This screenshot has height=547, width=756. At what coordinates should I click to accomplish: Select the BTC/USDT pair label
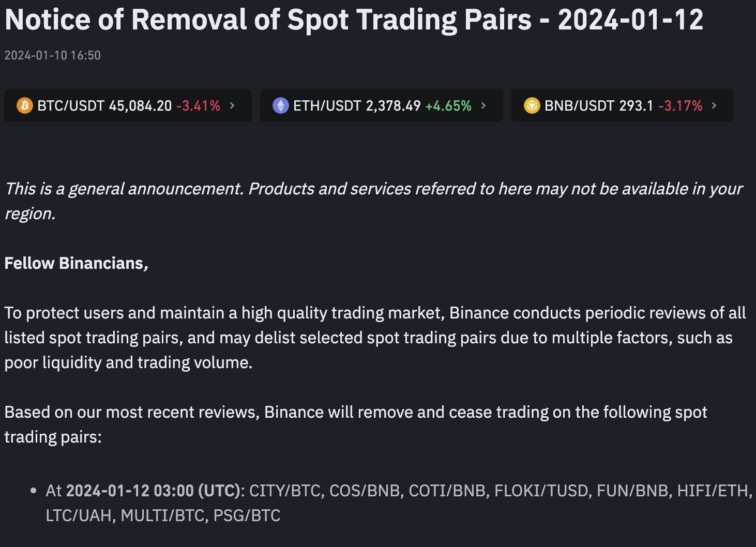[71, 106]
